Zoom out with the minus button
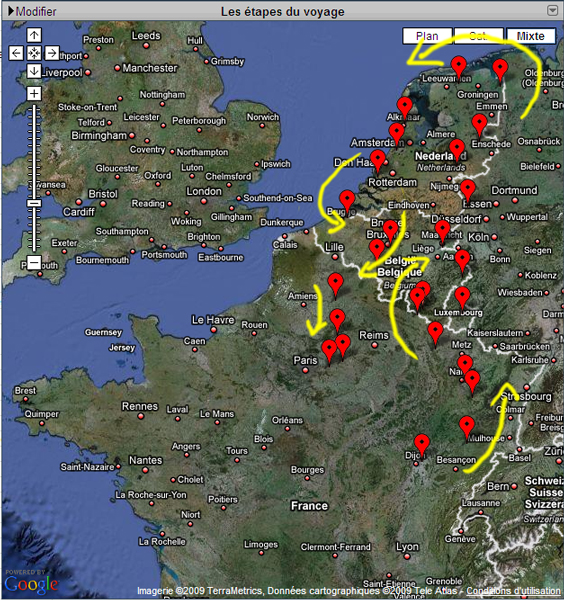564x600 pixels. [34, 262]
